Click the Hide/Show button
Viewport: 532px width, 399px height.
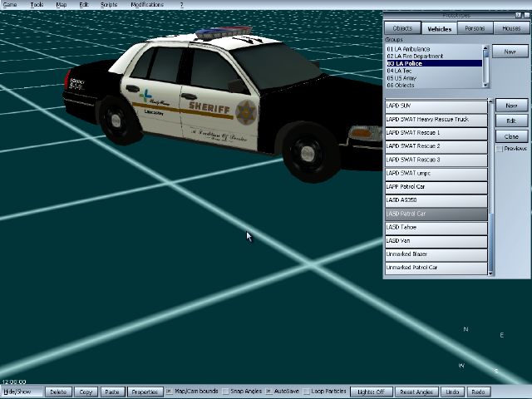click(x=22, y=392)
